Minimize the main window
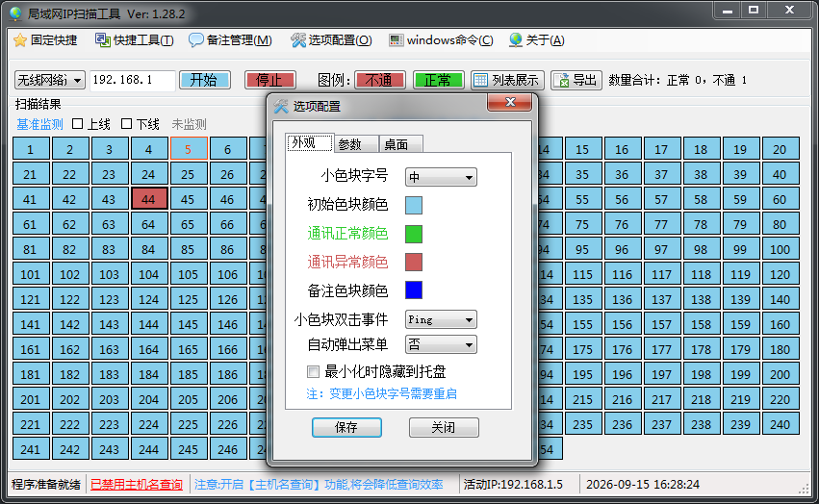Screen dimensions: 819x504 (727, 11)
